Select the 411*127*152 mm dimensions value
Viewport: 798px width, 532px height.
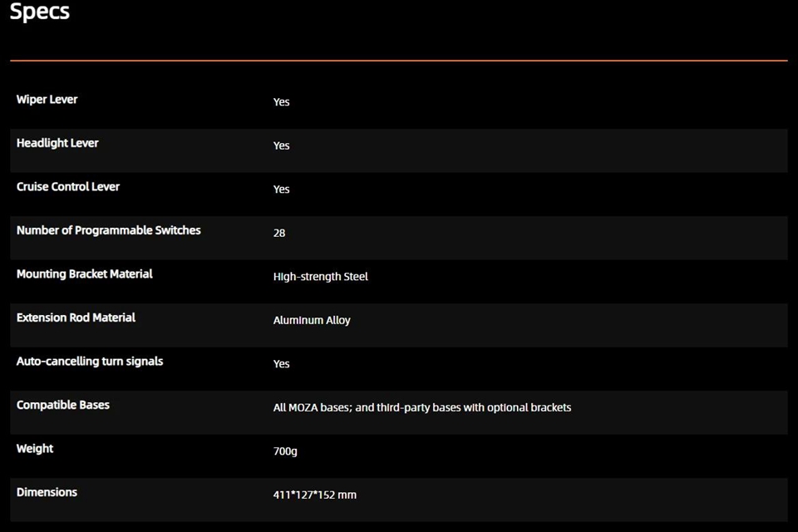pyautogui.click(x=314, y=495)
